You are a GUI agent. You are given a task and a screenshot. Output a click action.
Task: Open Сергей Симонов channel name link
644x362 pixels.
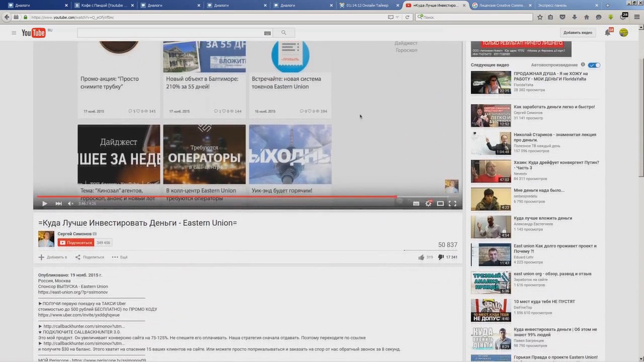click(74, 234)
